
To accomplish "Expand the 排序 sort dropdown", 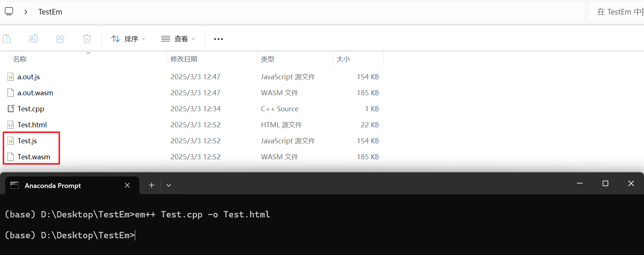I will pyautogui.click(x=128, y=39).
